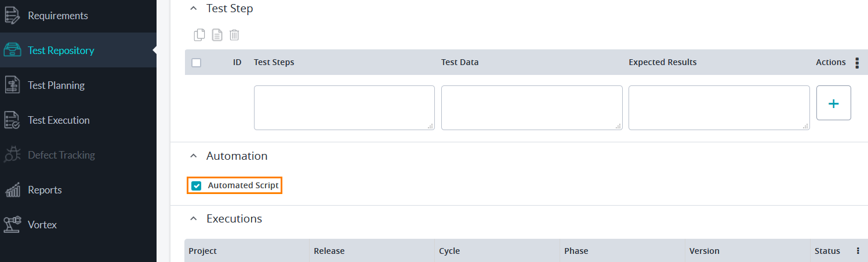Collapse the Test Step section
Screen dimensions: 868x262
coord(194,9)
